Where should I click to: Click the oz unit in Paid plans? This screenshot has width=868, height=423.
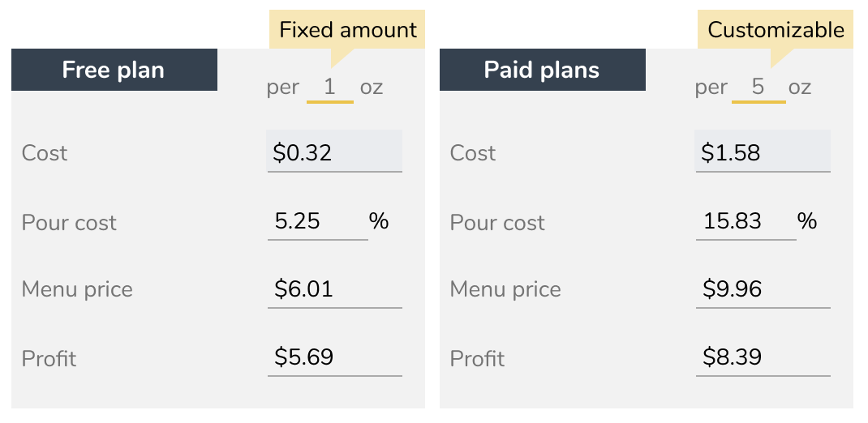pos(800,88)
